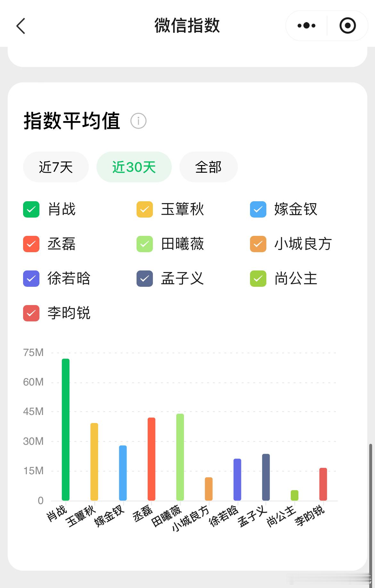Toggle the 尚公主 checkbox

tap(258, 278)
